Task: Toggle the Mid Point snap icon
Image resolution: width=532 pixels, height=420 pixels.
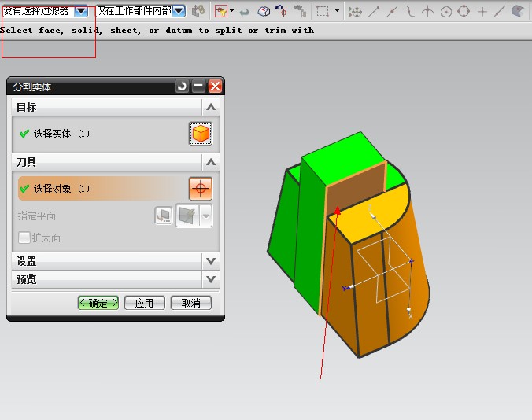Action: (392, 12)
